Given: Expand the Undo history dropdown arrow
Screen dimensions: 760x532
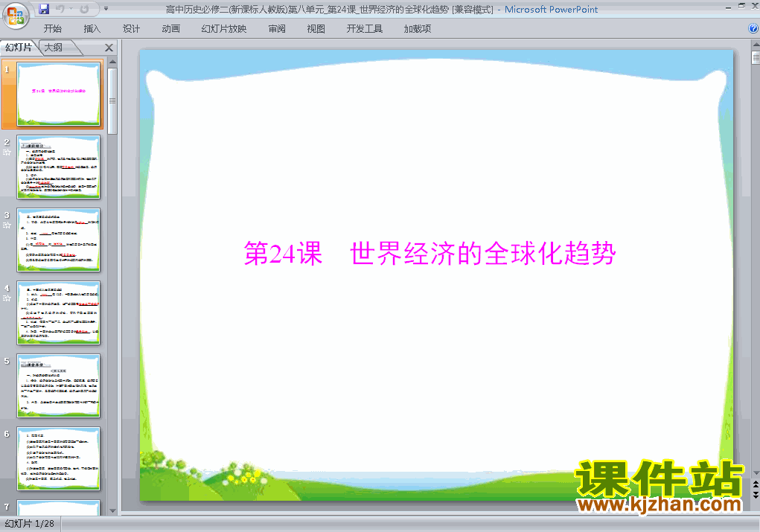Looking at the screenshot, I should pos(71,9).
